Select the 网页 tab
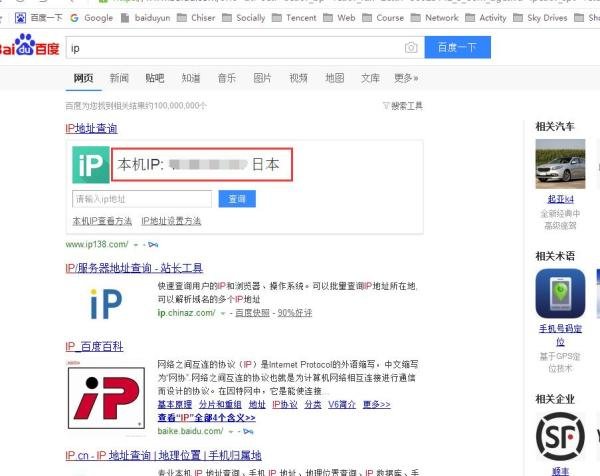The image size is (600, 476). [83, 78]
